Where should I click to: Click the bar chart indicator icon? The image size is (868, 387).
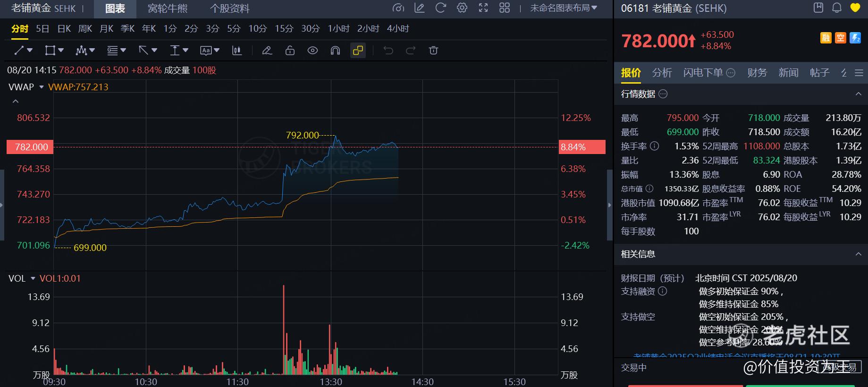point(237,51)
